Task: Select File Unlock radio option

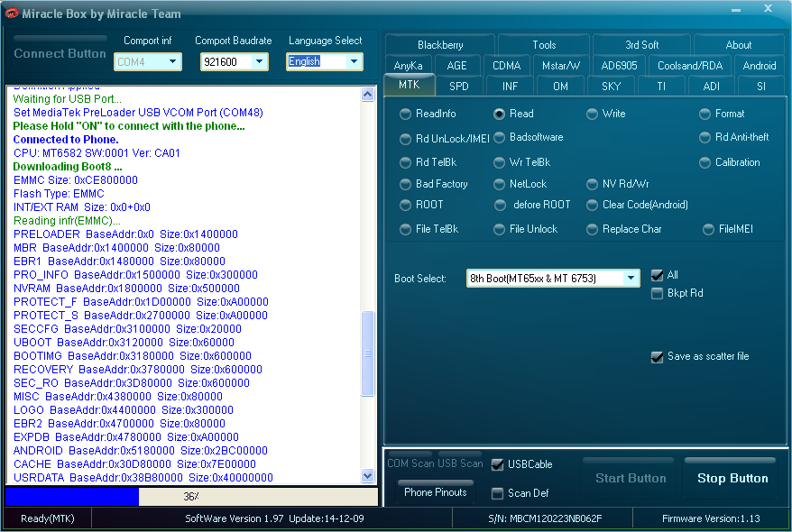Action: [x=499, y=230]
